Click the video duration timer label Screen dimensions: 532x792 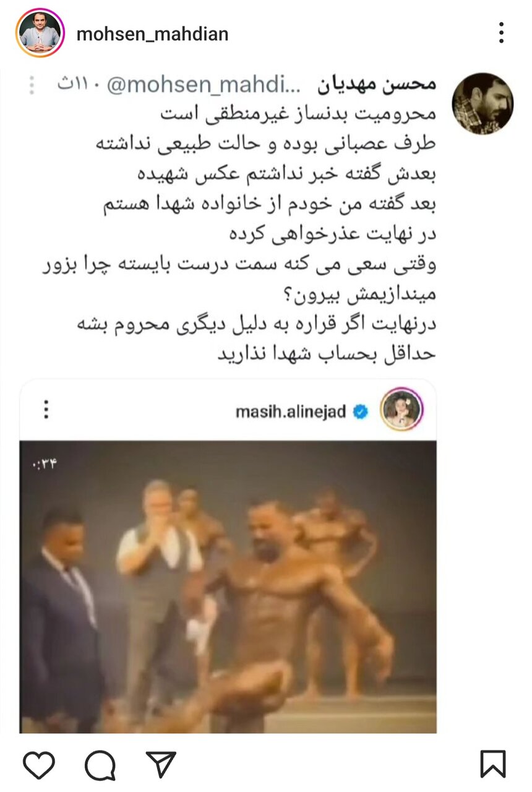43,463
